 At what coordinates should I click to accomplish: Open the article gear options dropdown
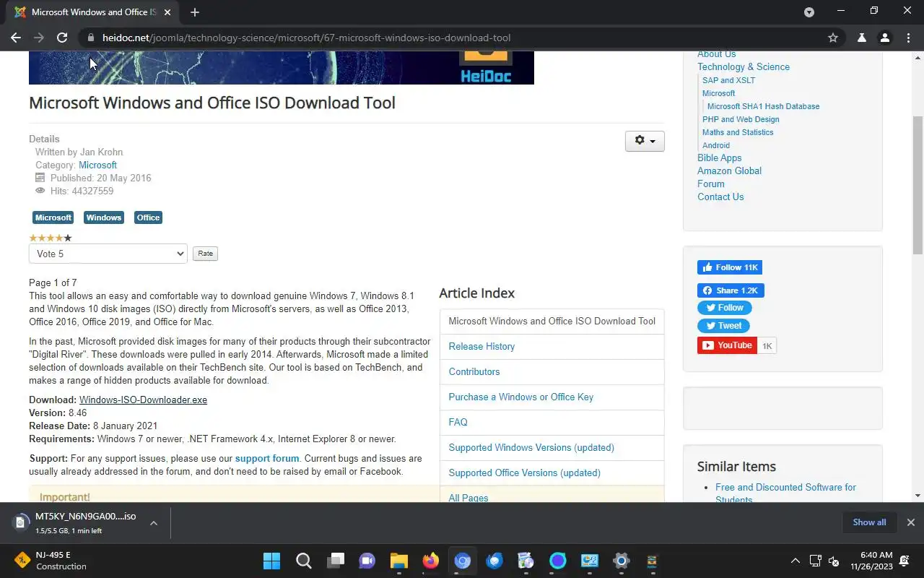645,141
